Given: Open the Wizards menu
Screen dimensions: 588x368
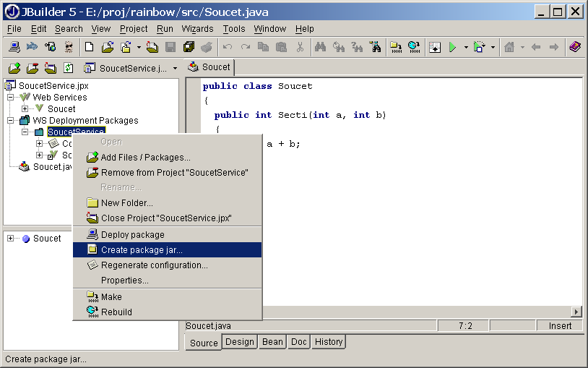Looking at the screenshot, I should (x=197, y=28).
